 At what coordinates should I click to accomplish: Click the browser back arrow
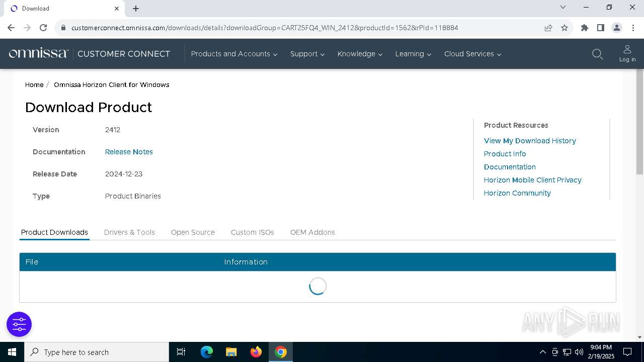click(11, 28)
